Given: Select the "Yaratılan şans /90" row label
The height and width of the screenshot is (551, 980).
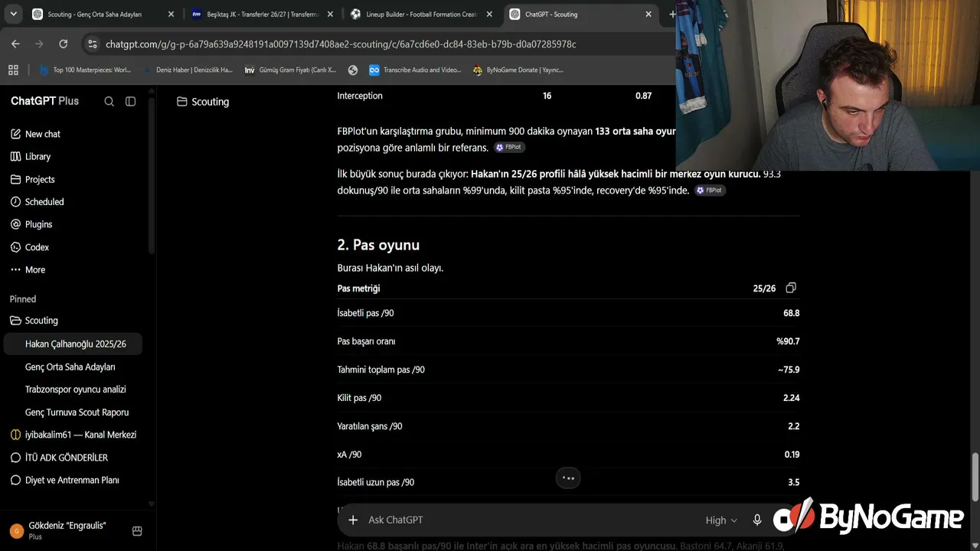Looking at the screenshot, I should tap(370, 426).
